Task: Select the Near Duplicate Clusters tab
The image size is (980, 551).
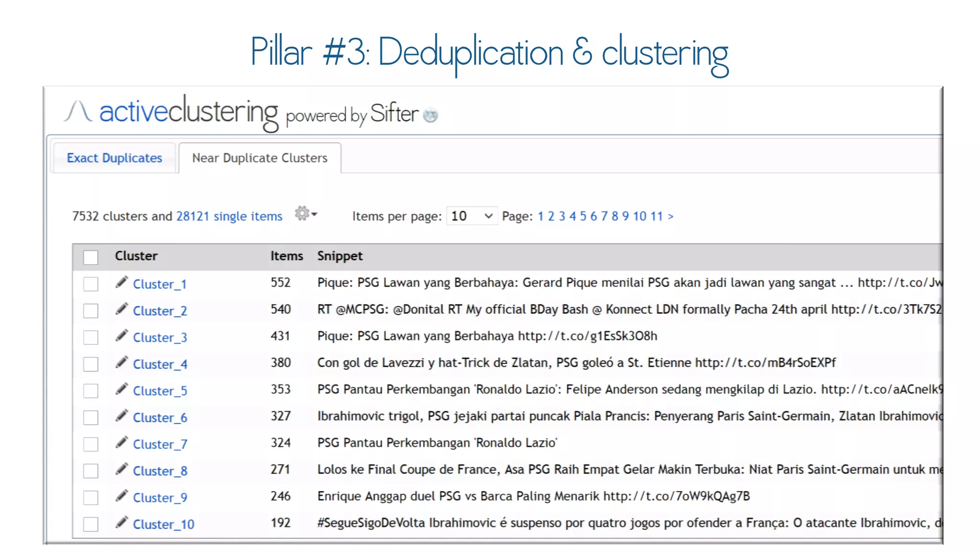Action: (x=260, y=158)
